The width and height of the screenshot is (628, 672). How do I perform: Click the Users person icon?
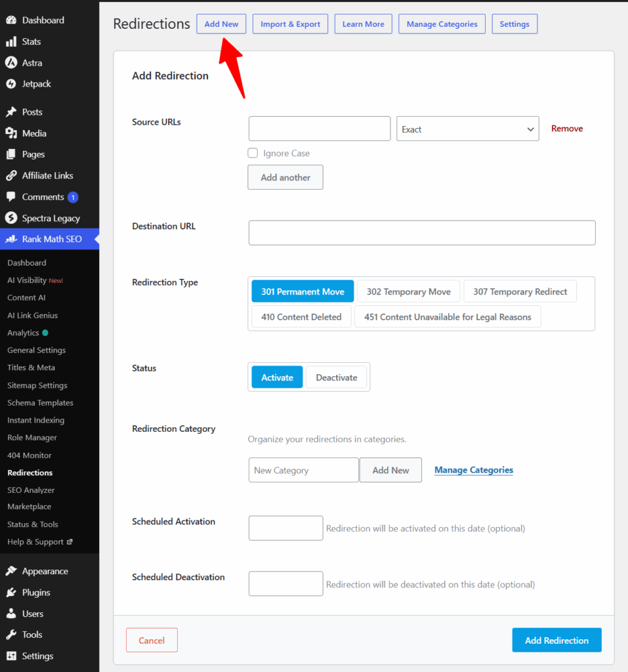(x=11, y=614)
